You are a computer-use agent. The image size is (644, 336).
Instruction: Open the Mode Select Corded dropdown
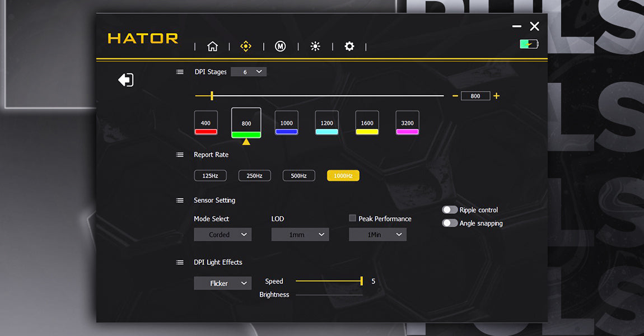coord(223,235)
